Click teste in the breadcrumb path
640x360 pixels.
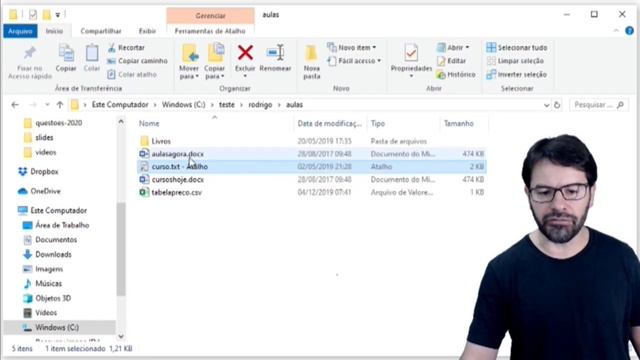(227, 105)
